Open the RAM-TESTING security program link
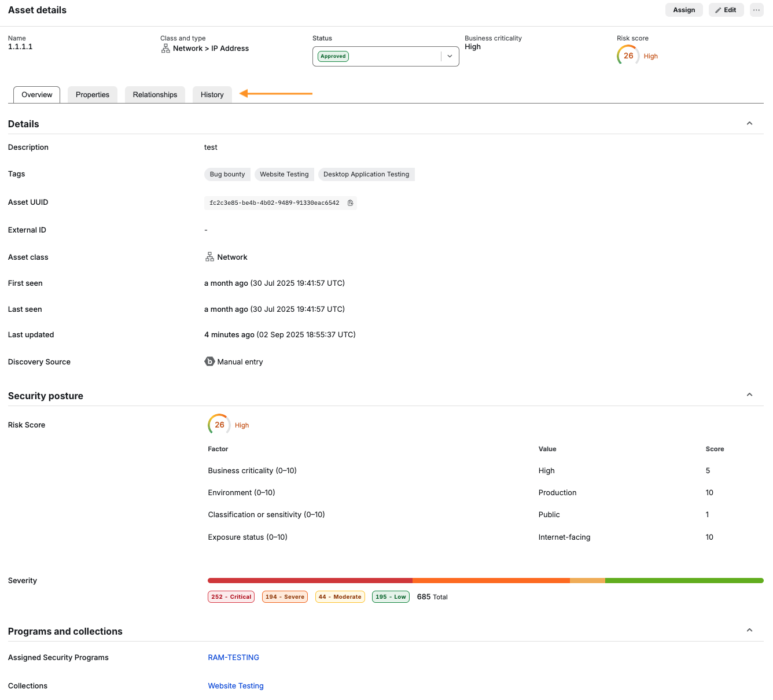The width and height of the screenshot is (773, 700). coord(234,658)
